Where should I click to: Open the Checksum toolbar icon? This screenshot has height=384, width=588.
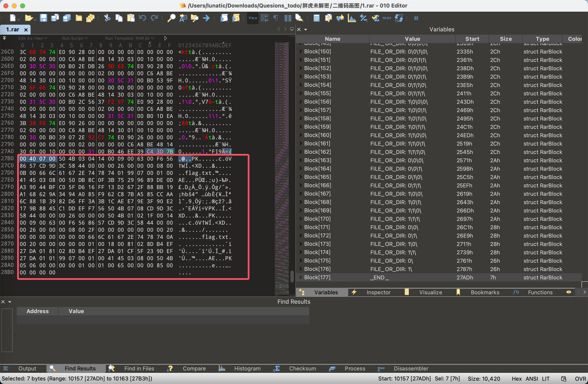pos(376,18)
